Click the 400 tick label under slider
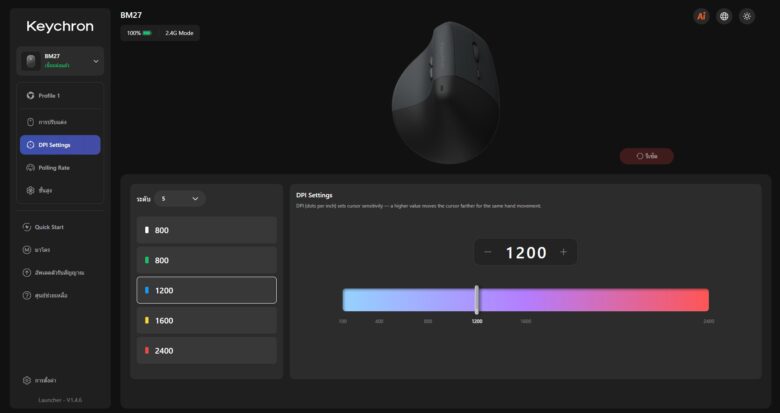Viewport: 780px width, 413px height. click(379, 321)
